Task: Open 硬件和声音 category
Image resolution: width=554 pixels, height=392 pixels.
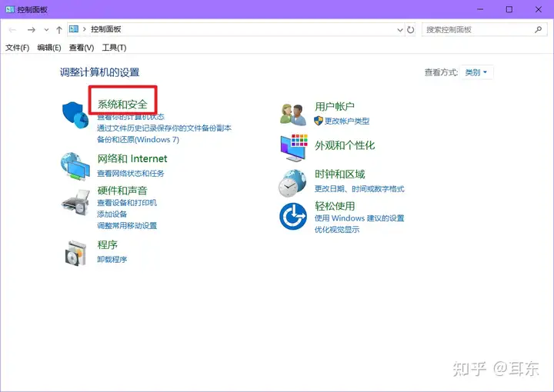Action: 122,191
